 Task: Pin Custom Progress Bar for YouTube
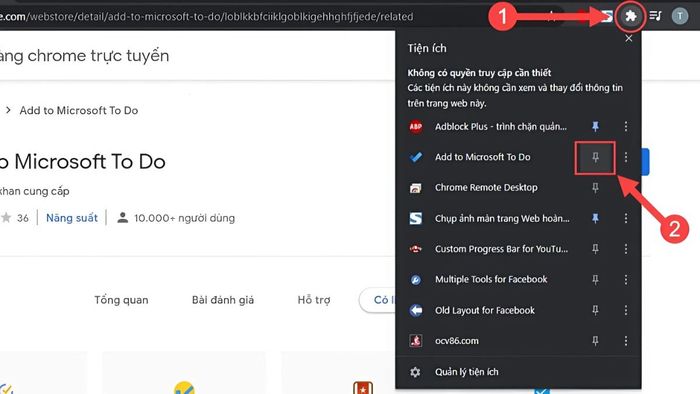(x=595, y=249)
